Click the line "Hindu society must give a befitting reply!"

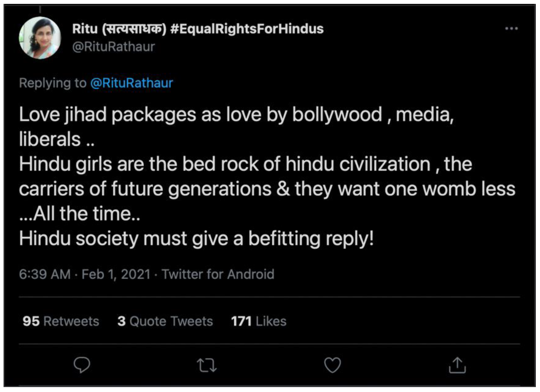[x=196, y=239]
